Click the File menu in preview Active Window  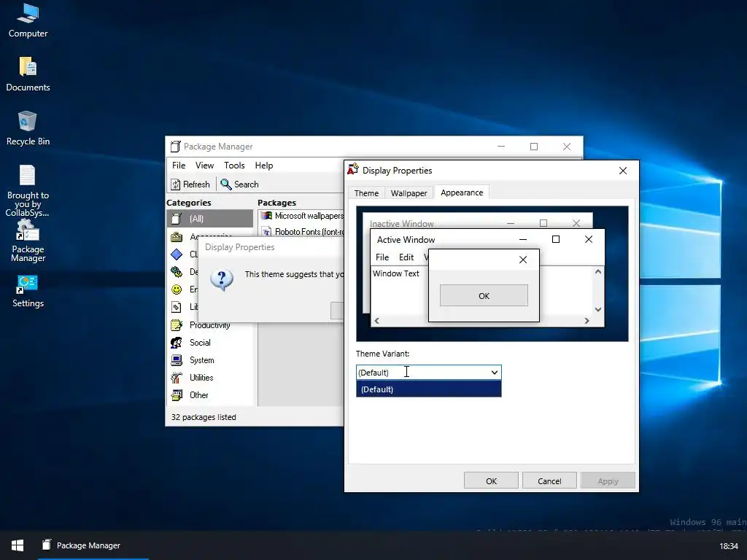(382, 257)
